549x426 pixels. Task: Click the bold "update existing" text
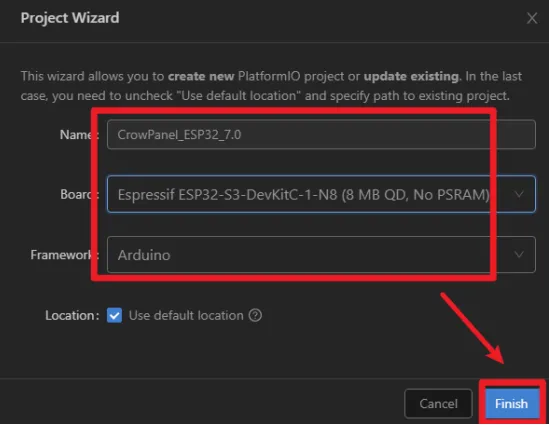[x=411, y=76]
